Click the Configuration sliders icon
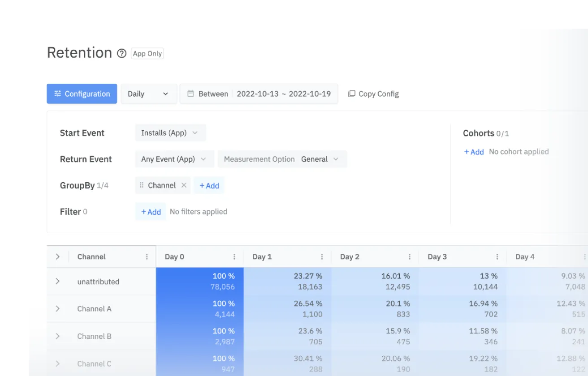Screen dimensions: 588x376 [57, 94]
